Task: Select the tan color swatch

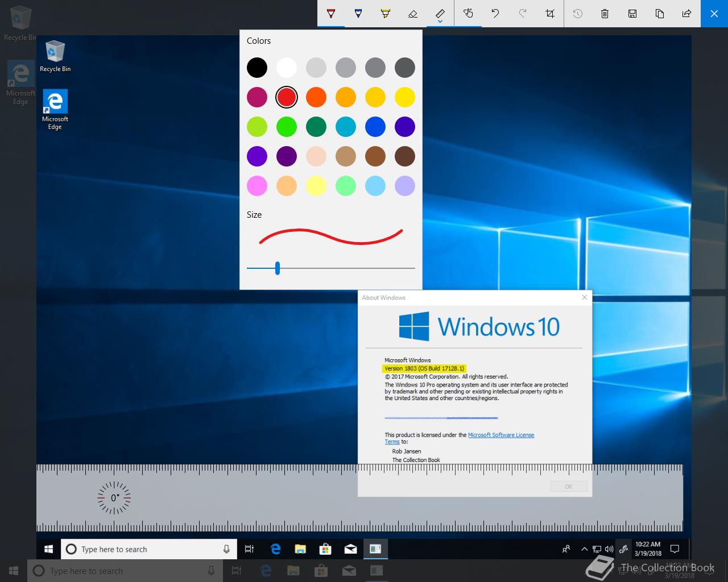Action: (346, 156)
